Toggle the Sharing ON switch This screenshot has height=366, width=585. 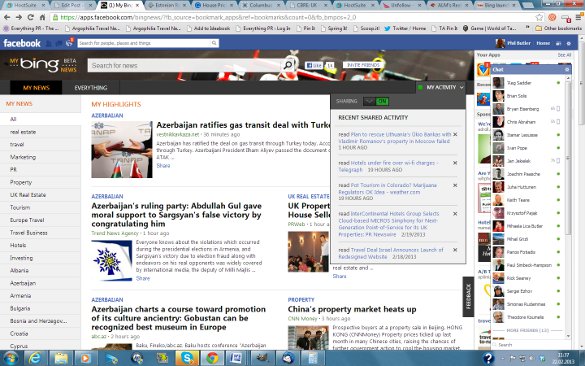(x=376, y=101)
